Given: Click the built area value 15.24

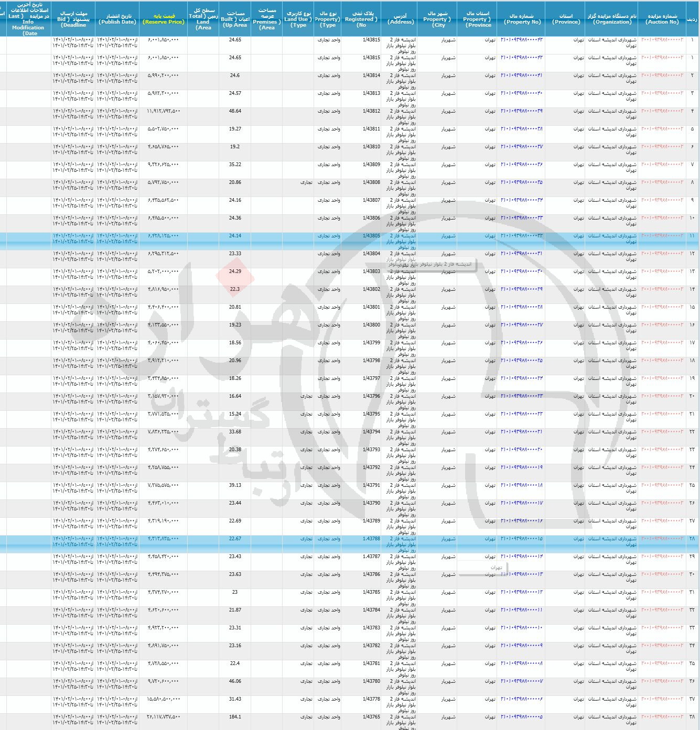Looking at the screenshot, I should click(235, 414).
